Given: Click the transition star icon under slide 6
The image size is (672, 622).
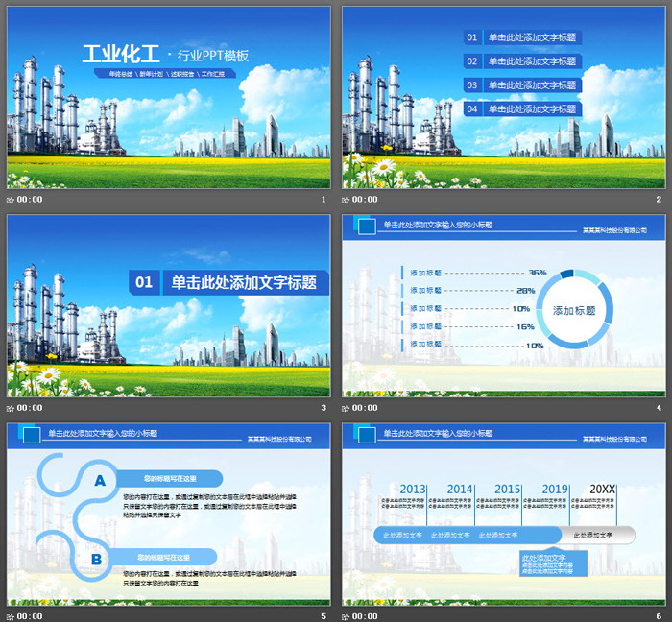Looking at the screenshot, I should (347, 615).
